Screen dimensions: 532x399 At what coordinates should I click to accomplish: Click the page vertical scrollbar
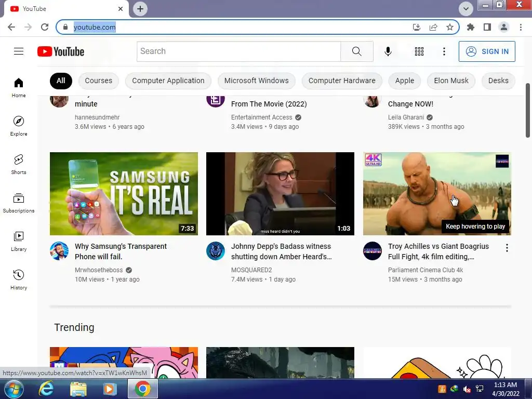pyautogui.click(x=528, y=110)
